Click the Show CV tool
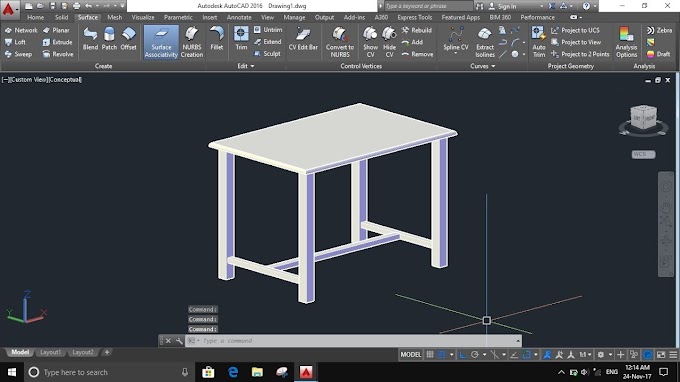This screenshot has width=680, height=382. (370, 42)
